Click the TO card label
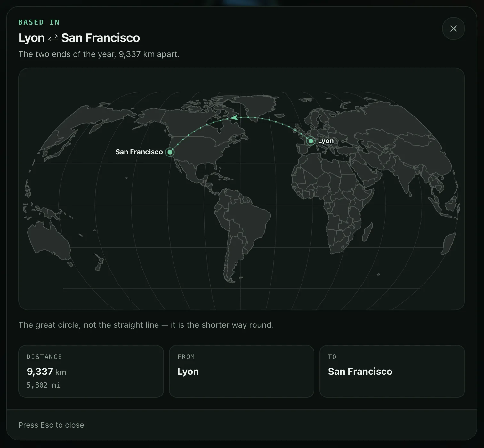This screenshot has width=484, height=448. coord(332,357)
